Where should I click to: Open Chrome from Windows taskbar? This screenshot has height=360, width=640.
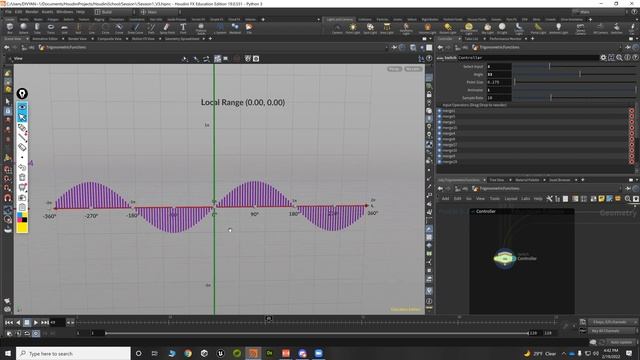[x=188, y=353]
